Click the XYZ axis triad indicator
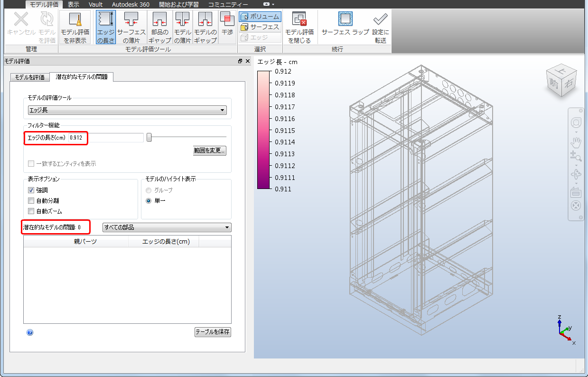588x377 pixels. [x=565, y=329]
